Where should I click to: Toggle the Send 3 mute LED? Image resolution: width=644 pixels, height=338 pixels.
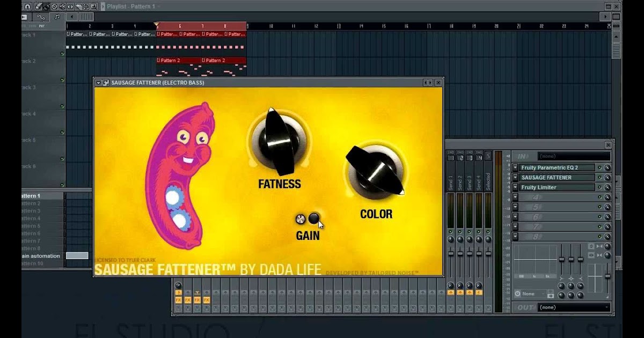(470, 231)
